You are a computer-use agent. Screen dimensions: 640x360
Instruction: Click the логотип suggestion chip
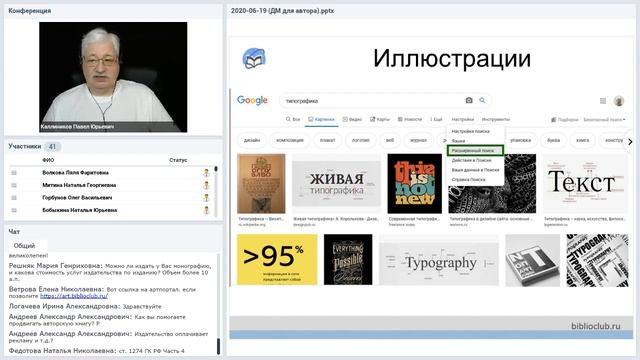point(360,140)
